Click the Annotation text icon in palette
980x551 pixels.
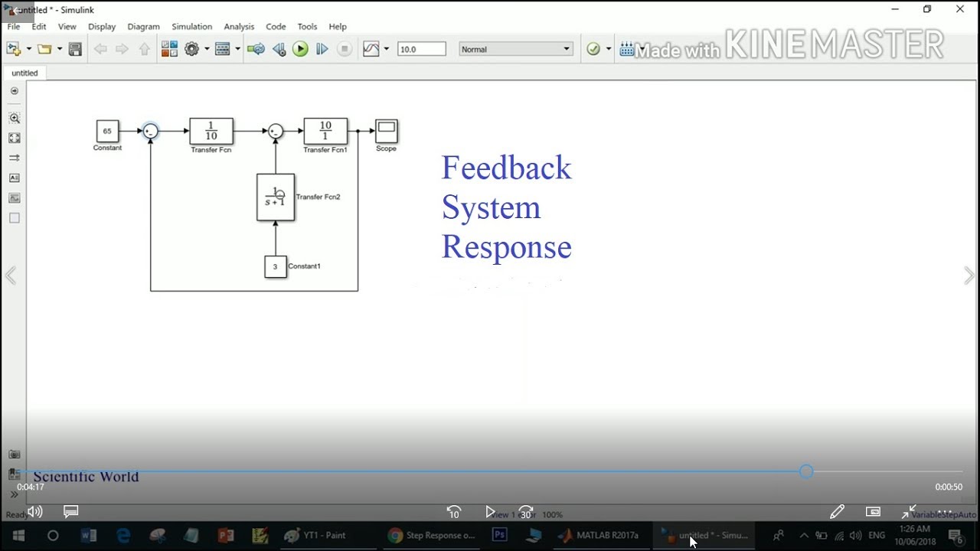point(15,178)
